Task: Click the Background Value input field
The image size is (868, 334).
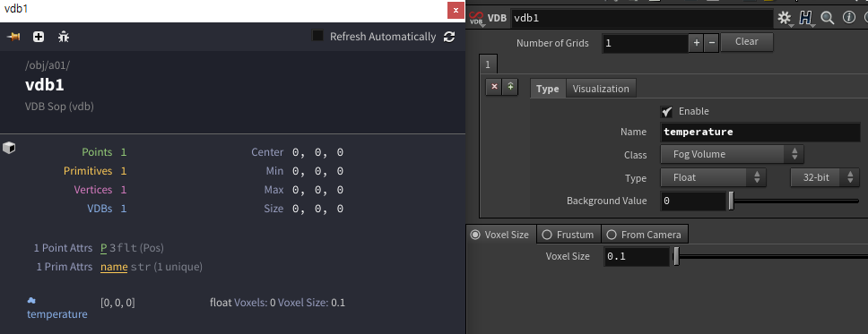Action: (x=693, y=201)
